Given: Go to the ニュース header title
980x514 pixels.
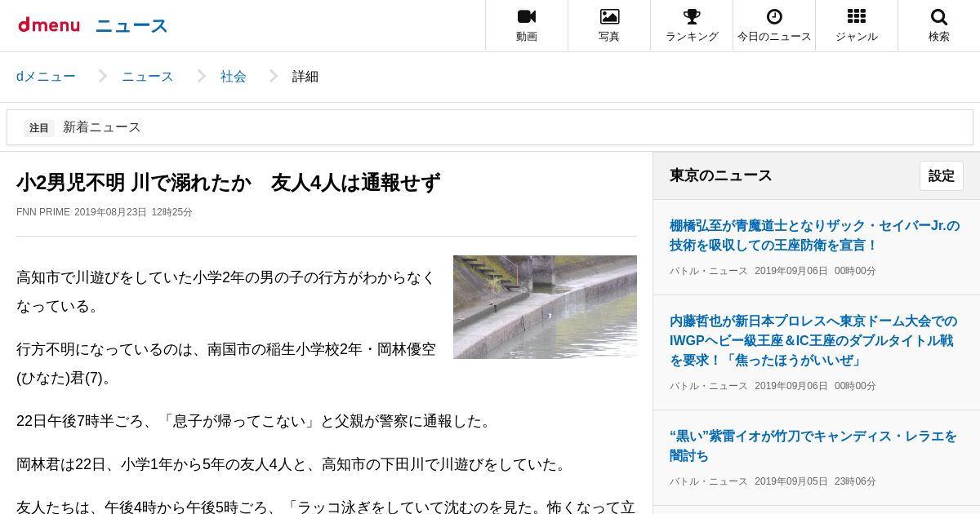Looking at the screenshot, I should click(131, 26).
